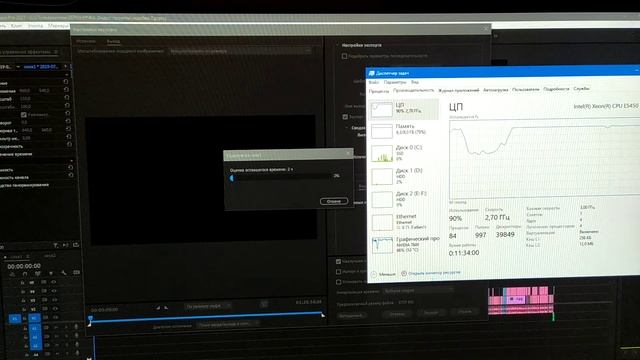
Task: Mute the A1 audio track
Action: (56, 327)
